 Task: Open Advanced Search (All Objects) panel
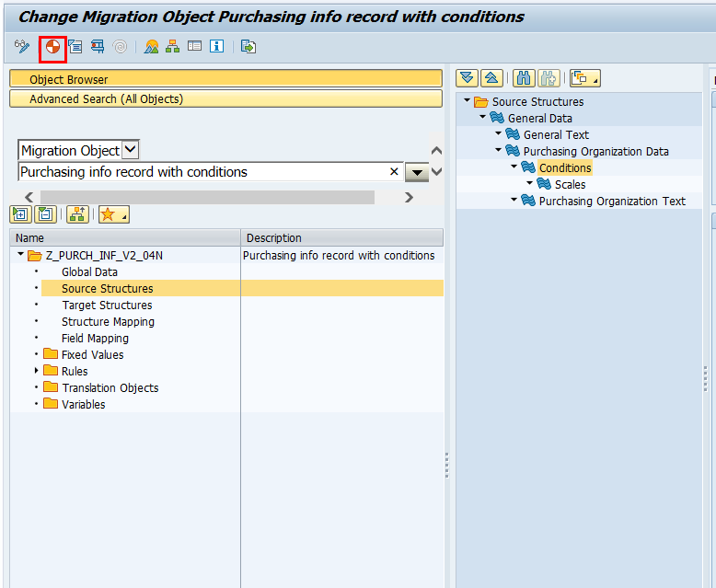(225, 98)
